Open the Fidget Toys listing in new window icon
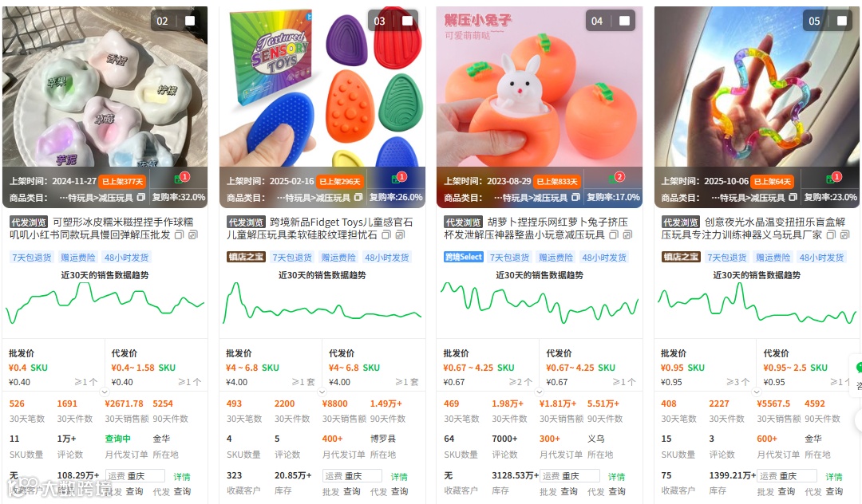862x504 pixels. point(400,235)
